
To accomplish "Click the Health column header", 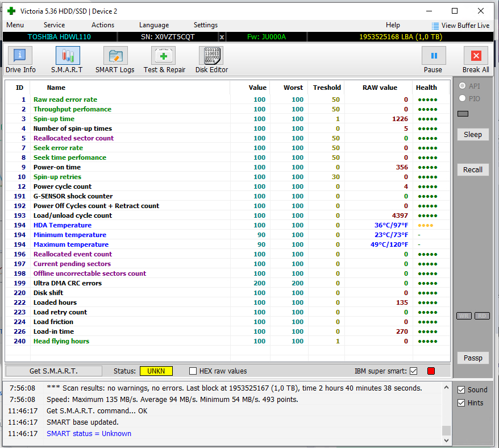I will [426, 88].
